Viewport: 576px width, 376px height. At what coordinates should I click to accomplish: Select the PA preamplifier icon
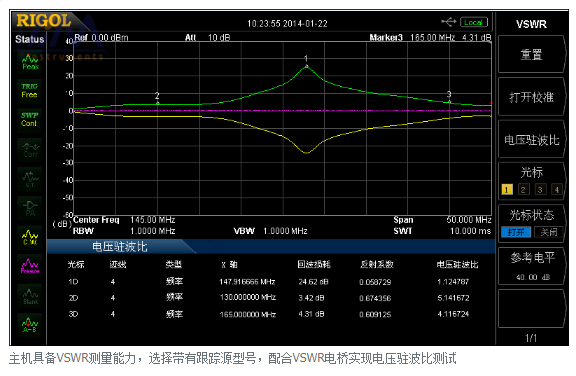30,208
